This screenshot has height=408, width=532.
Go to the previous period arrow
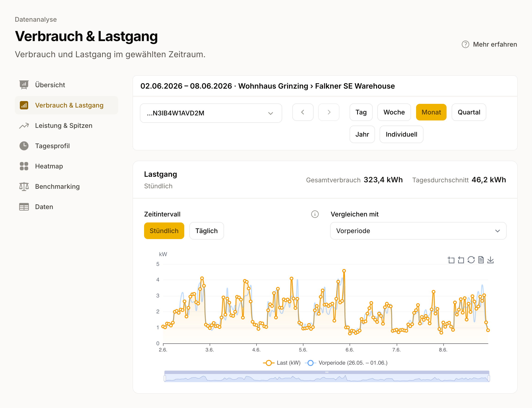coord(302,112)
